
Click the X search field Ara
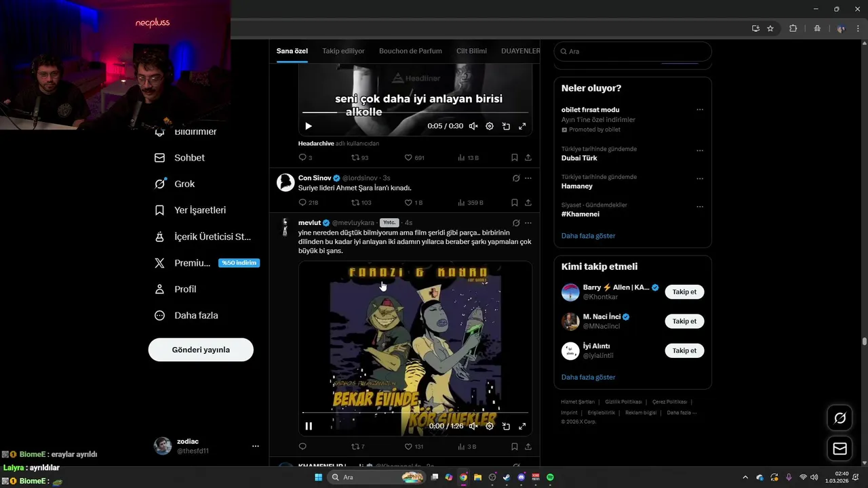(x=633, y=52)
